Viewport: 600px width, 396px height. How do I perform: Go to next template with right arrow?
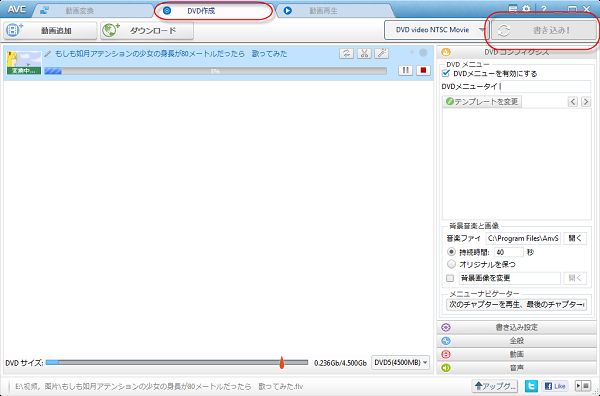point(586,101)
